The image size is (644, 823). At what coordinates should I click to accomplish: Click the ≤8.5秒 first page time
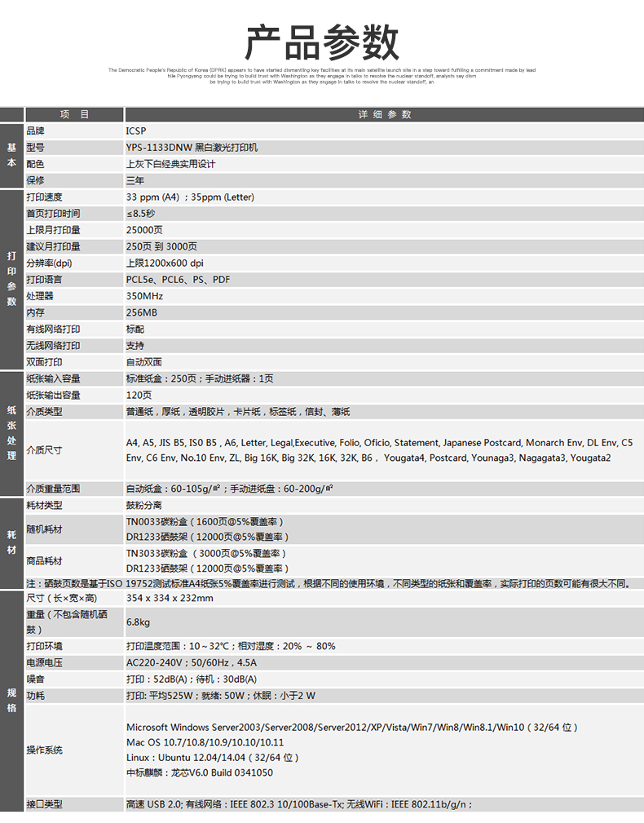(x=140, y=214)
